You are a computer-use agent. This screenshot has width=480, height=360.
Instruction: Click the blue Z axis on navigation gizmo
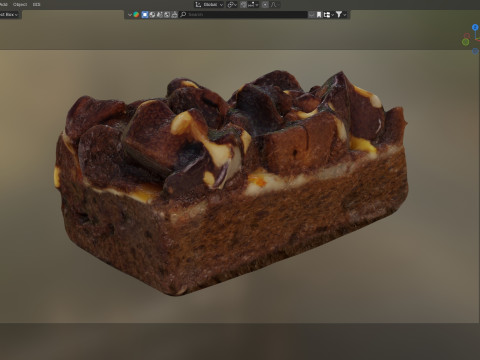click(475, 27)
